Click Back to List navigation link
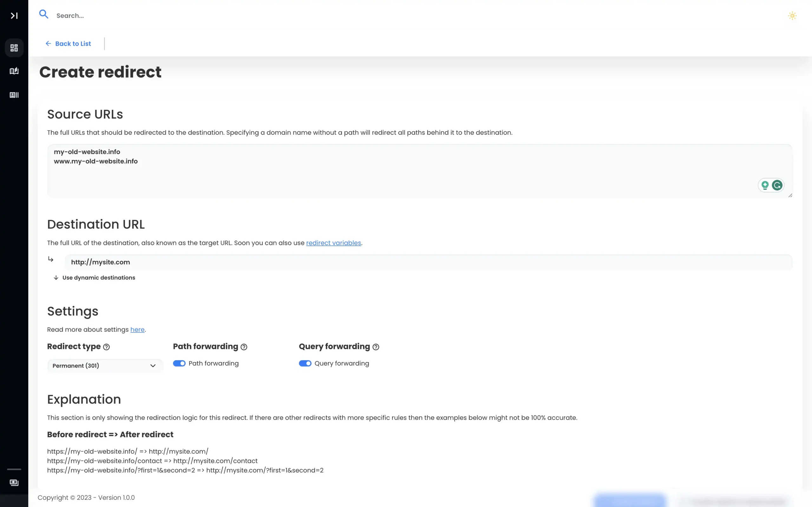 pyautogui.click(x=67, y=43)
